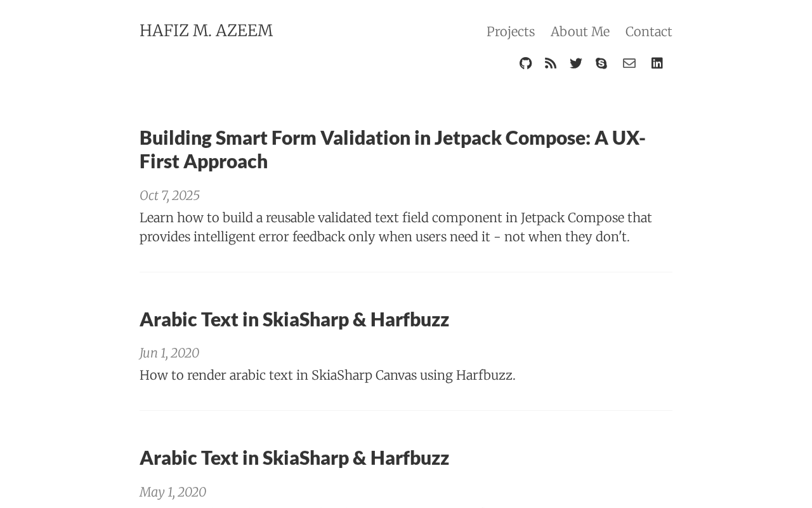Click the Jetpack Compose post summary text
Screen dimensions: 812x508
(x=395, y=227)
